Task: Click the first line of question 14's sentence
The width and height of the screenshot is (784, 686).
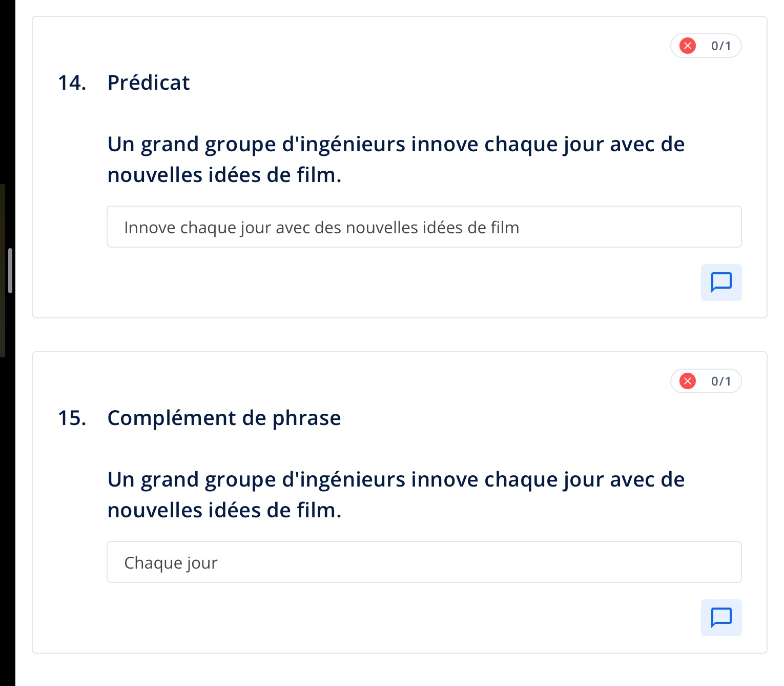Action: pyautogui.click(x=396, y=145)
